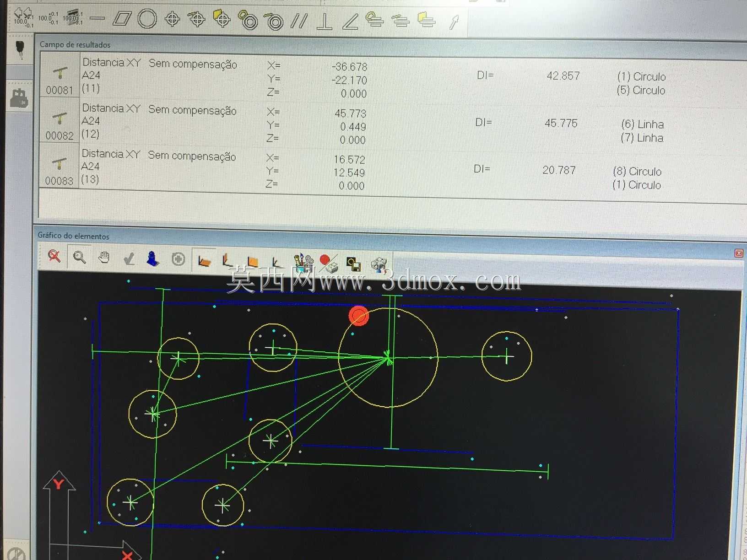Viewport: 747px width, 560px height.
Task: Click the 3D model settings icon
Action: 379,265
